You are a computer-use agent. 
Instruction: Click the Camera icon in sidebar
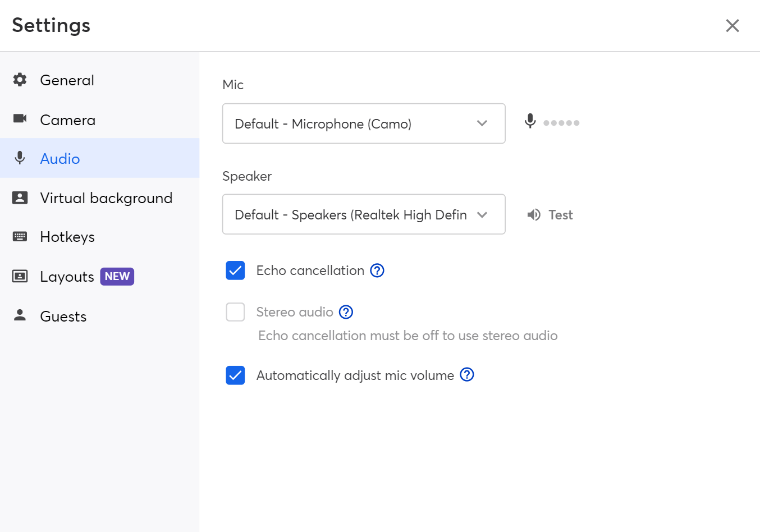point(20,118)
